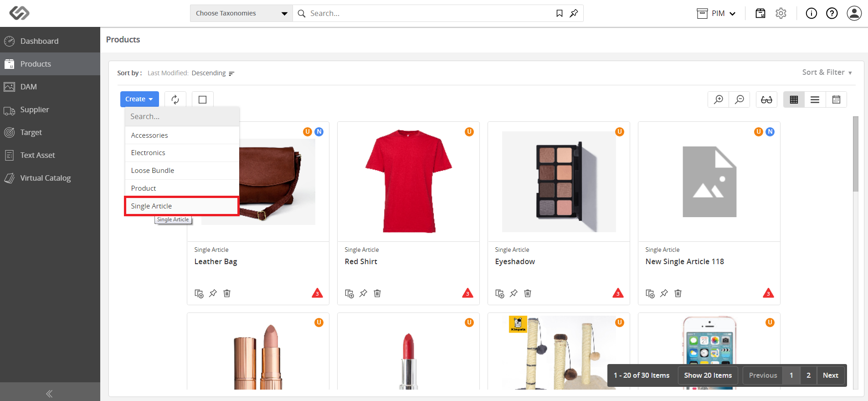This screenshot has height=401, width=868.
Task: Click the zoom in icon
Action: pyautogui.click(x=719, y=99)
